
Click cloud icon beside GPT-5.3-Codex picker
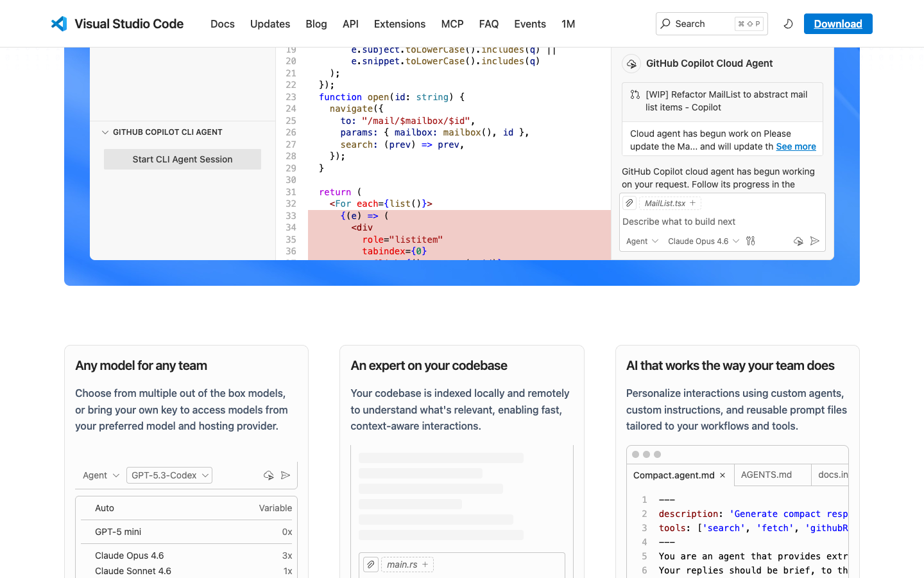pos(269,475)
